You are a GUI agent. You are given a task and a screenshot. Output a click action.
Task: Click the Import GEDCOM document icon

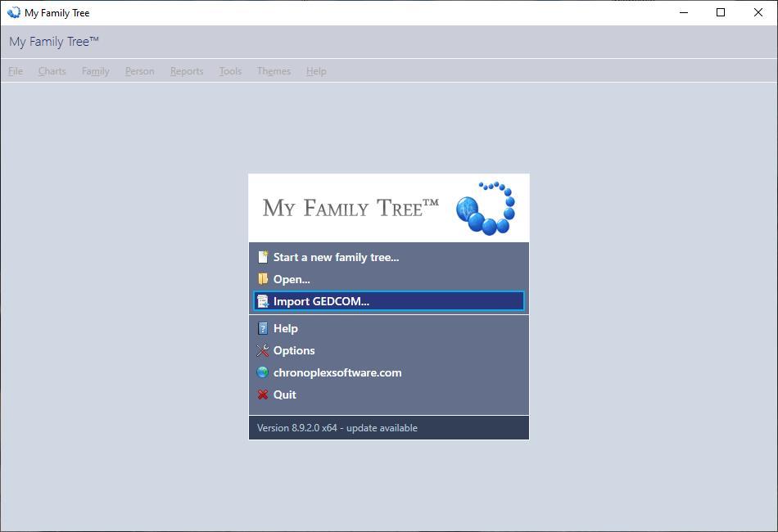tap(263, 301)
